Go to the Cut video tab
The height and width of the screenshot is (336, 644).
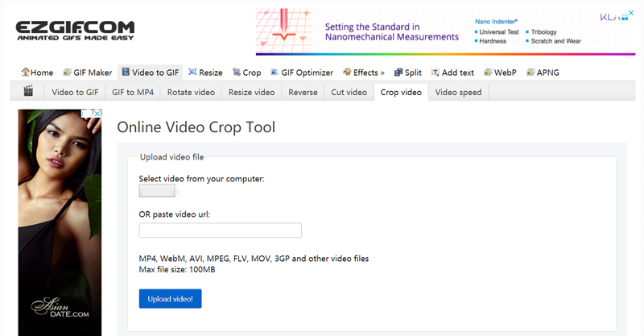tap(349, 93)
